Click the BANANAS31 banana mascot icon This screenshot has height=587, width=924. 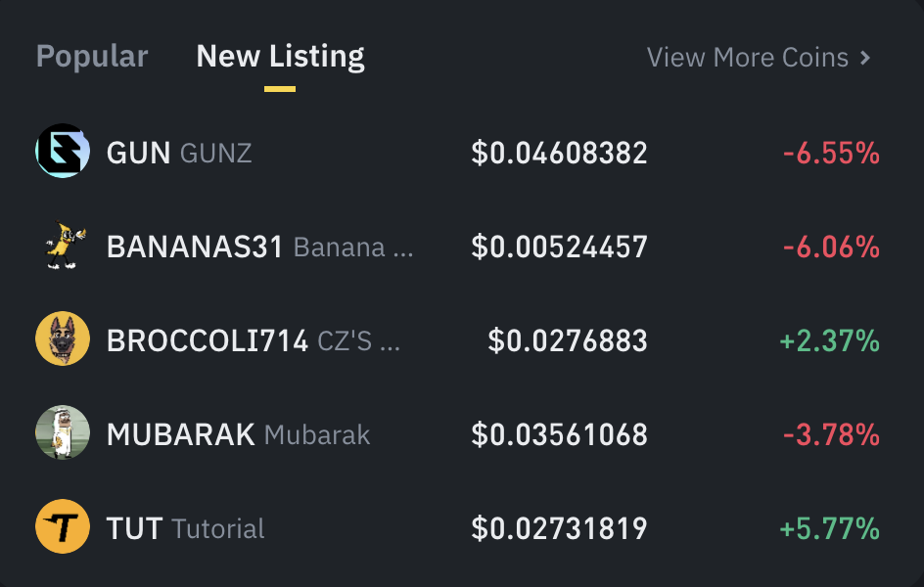pyautogui.click(x=65, y=245)
